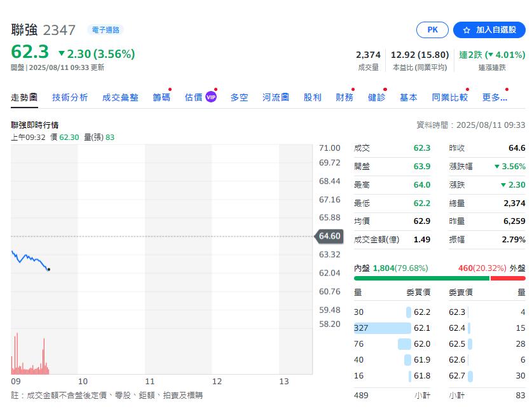Click bid price 62.2

point(422,312)
